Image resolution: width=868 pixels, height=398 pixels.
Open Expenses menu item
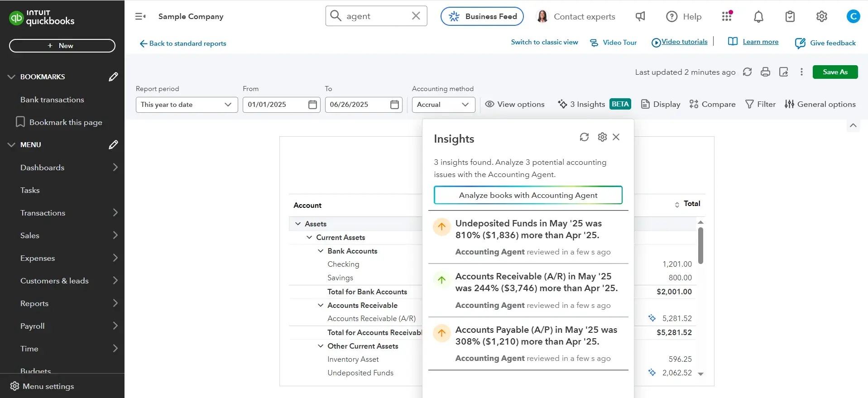62,258
